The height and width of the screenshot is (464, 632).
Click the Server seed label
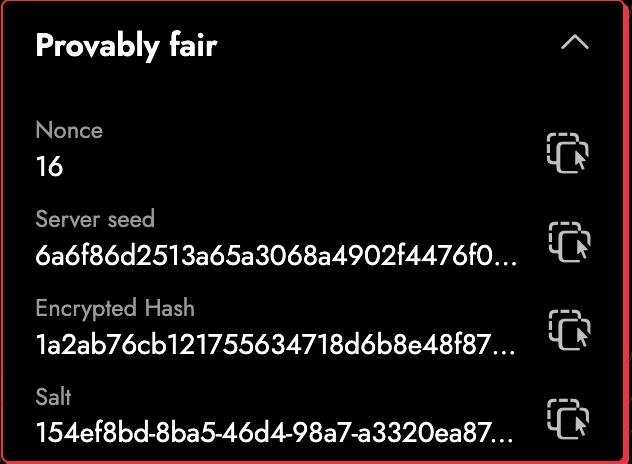[x=95, y=219]
